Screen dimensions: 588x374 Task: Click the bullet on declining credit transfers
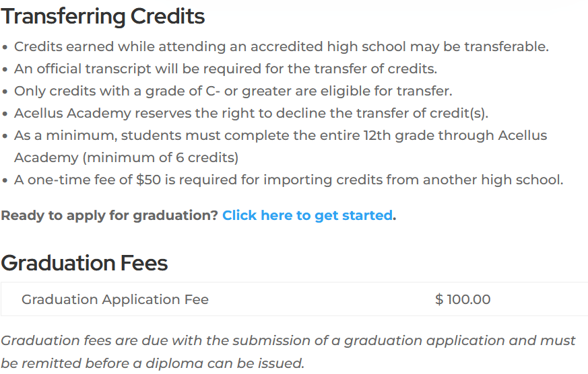pos(251,113)
